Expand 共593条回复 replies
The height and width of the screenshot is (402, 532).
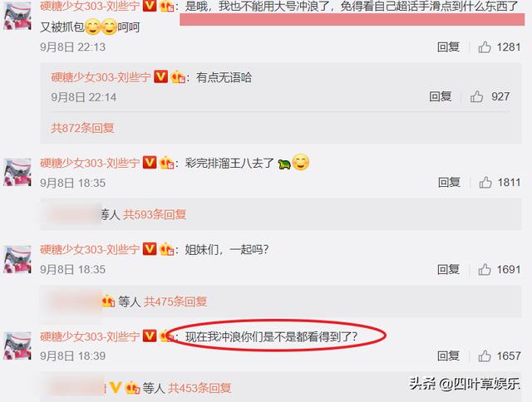(155, 214)
